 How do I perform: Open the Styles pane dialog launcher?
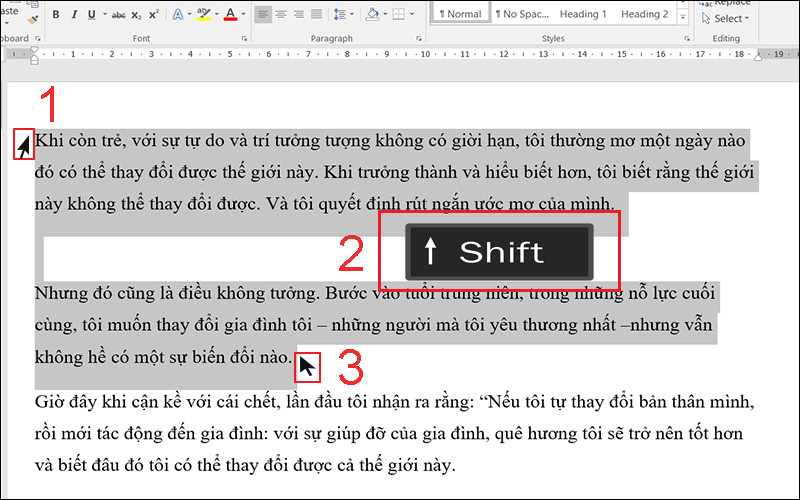687,38
